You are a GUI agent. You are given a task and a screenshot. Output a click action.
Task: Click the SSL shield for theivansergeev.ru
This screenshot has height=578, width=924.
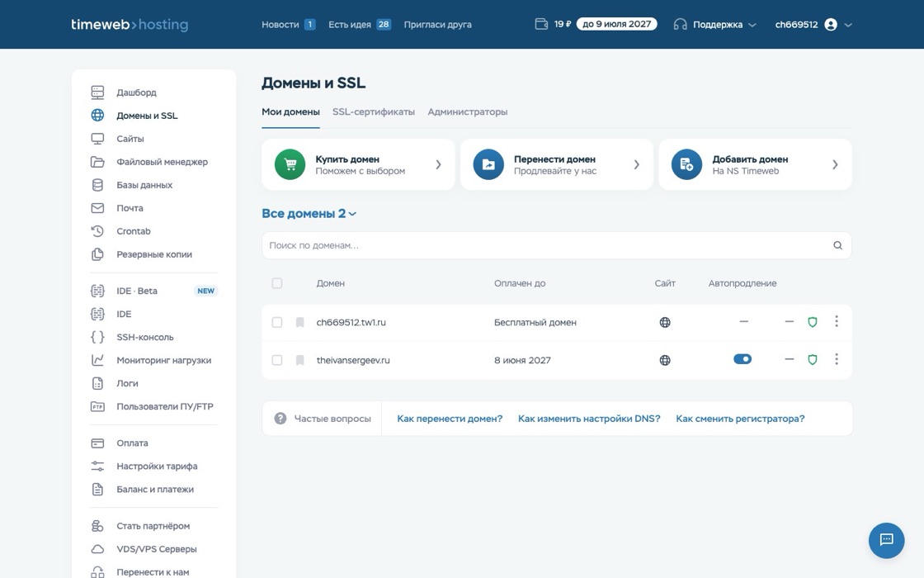tap(812, 359)
